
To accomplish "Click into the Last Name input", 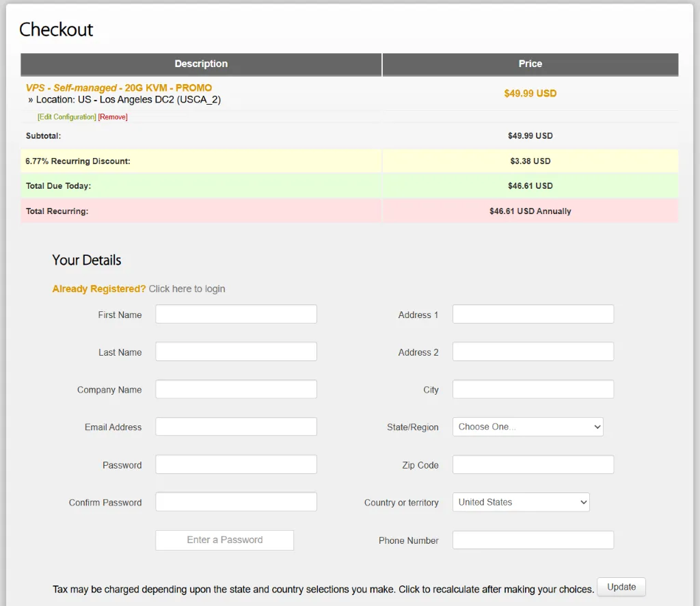I will [236, 352].
